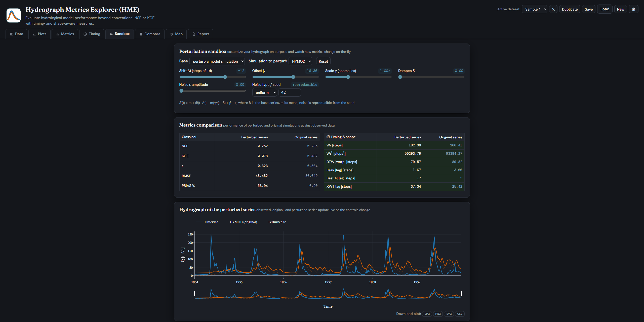The height and width of the screenshot is (322, 644).
Task: Switch to the Data tab
Action: click(16, 34)
